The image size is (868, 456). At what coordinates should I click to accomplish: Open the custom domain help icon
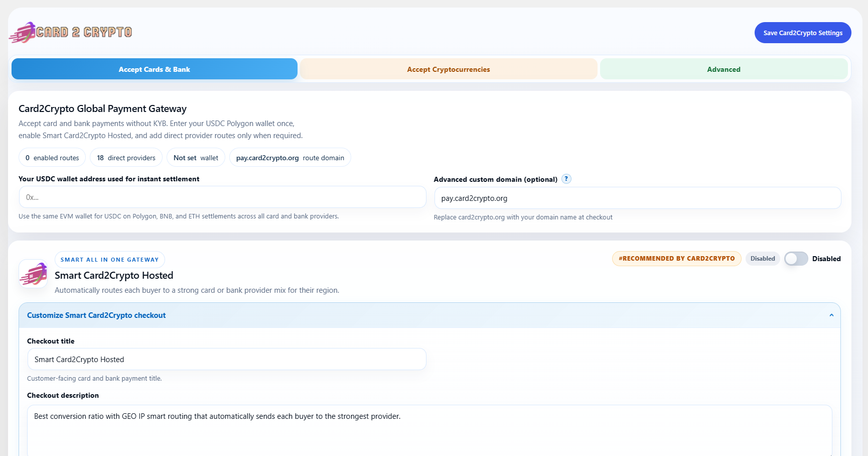(566, 179)
